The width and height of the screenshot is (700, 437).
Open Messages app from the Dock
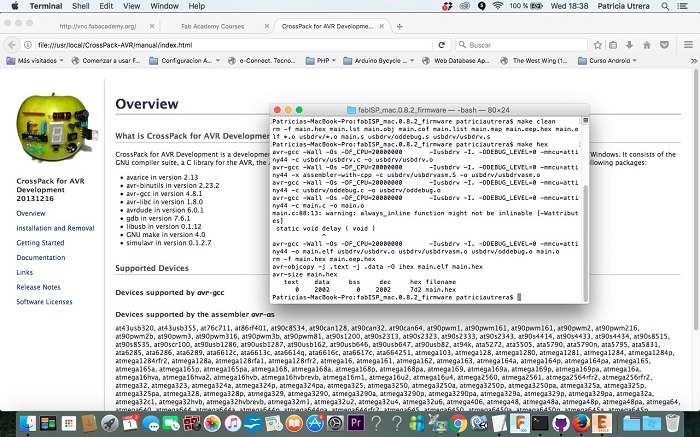point(151,422)
